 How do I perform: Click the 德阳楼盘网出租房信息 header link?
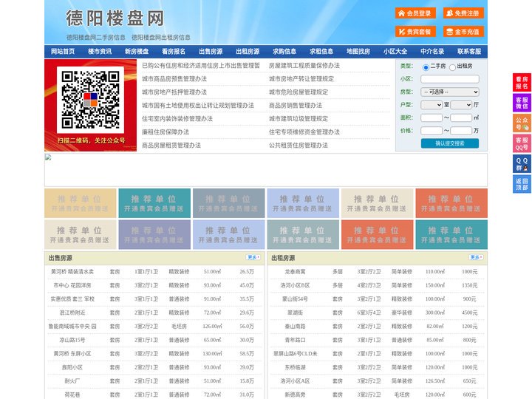[161, 38]
